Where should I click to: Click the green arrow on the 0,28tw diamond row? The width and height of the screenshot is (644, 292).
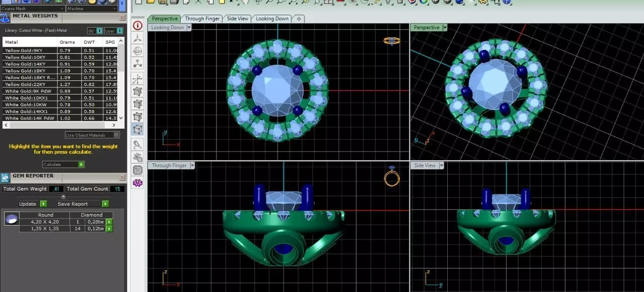click(x=109, y=222)
